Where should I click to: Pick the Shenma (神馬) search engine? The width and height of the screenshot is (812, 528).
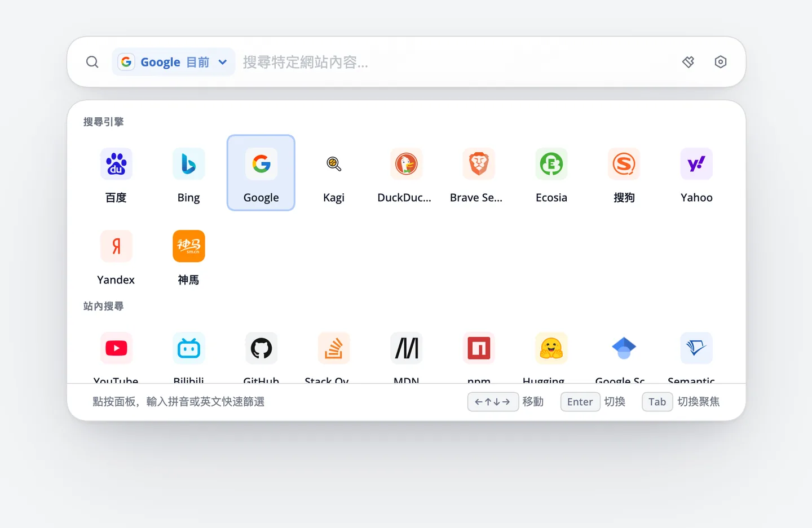pyautogui.click(x=189, y=255)
